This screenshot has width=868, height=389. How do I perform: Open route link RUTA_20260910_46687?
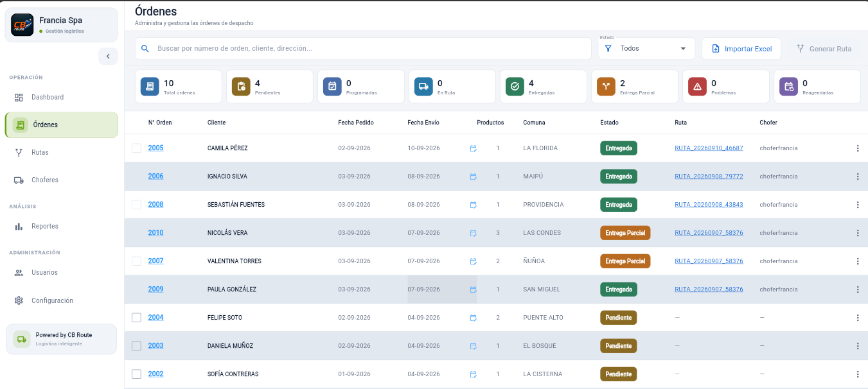click(x=709, y=148)
